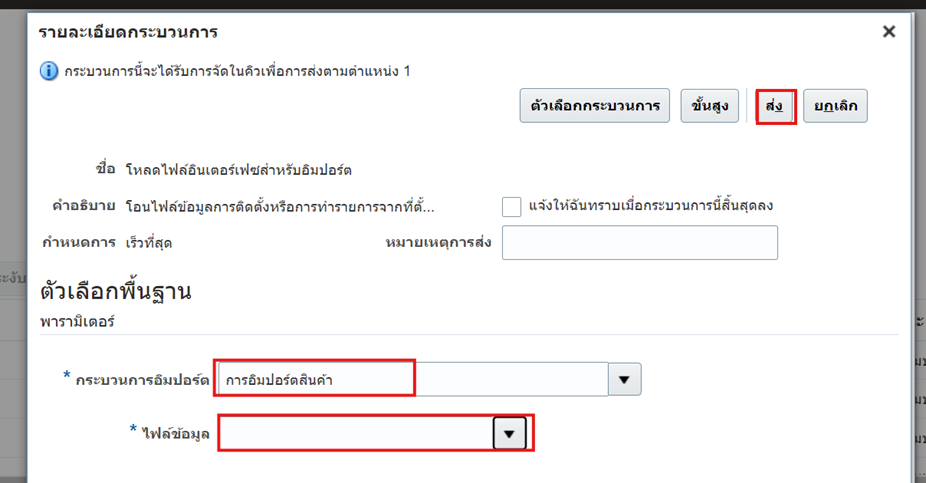Click the กระบวนการอิมปอร์ต field label

pyautogui.click(x=141, y=380)
